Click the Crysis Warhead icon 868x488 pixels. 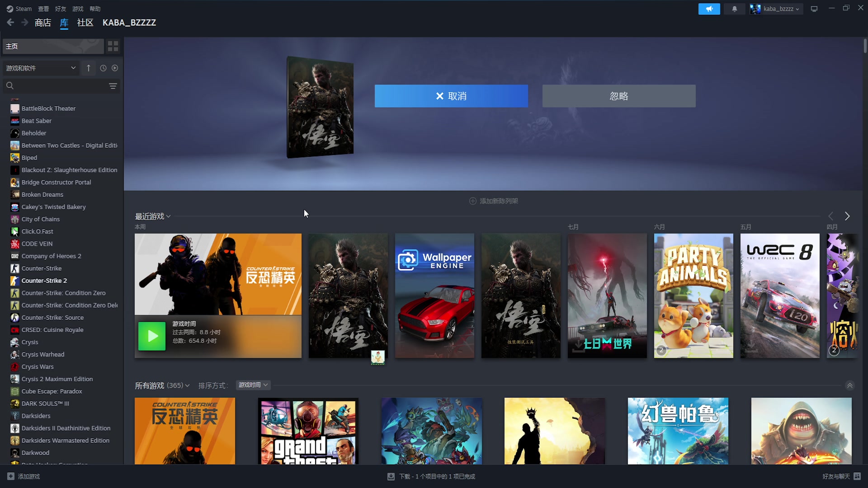15,355
